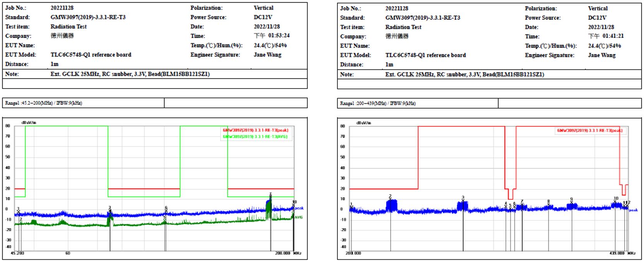Click the green 'AVG' trace label, left plot
The height and width of the screenshot is (261, 644).
(x=299, y=217)
